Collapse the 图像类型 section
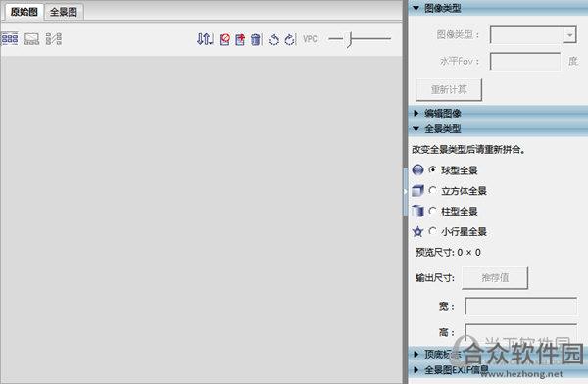 (x=416, y=8)
